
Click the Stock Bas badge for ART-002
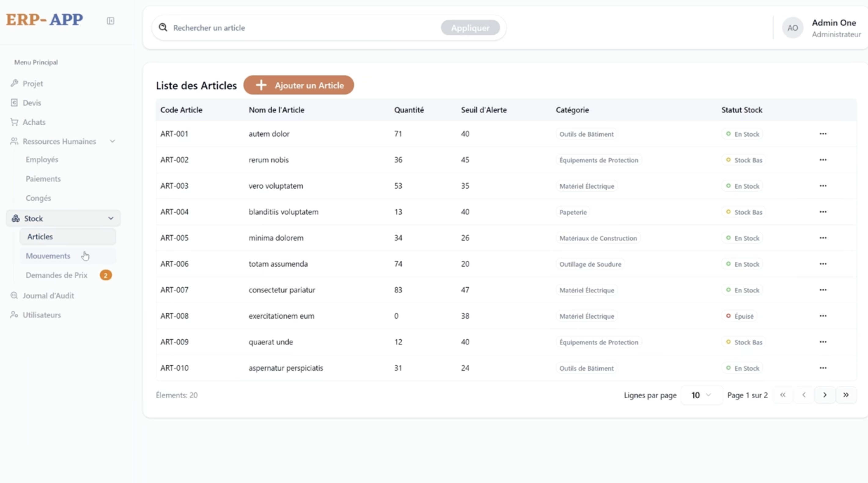pyautogui.click(x=744, y=160)
